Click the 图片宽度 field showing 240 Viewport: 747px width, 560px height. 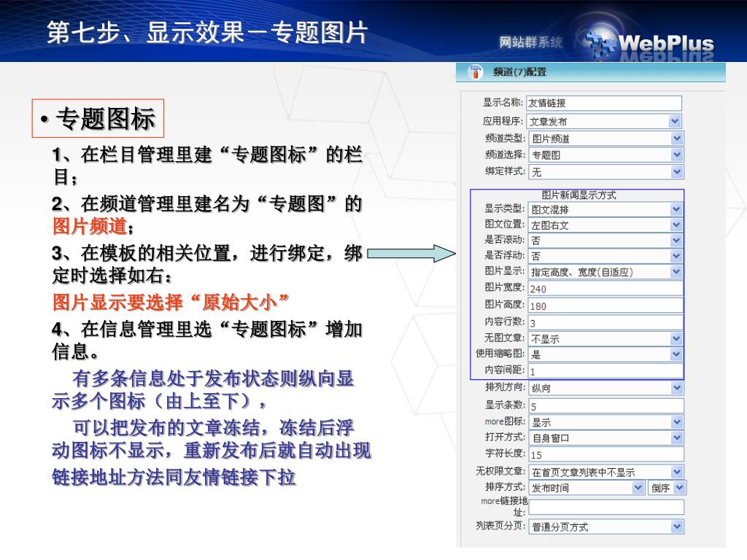point(605,289)
